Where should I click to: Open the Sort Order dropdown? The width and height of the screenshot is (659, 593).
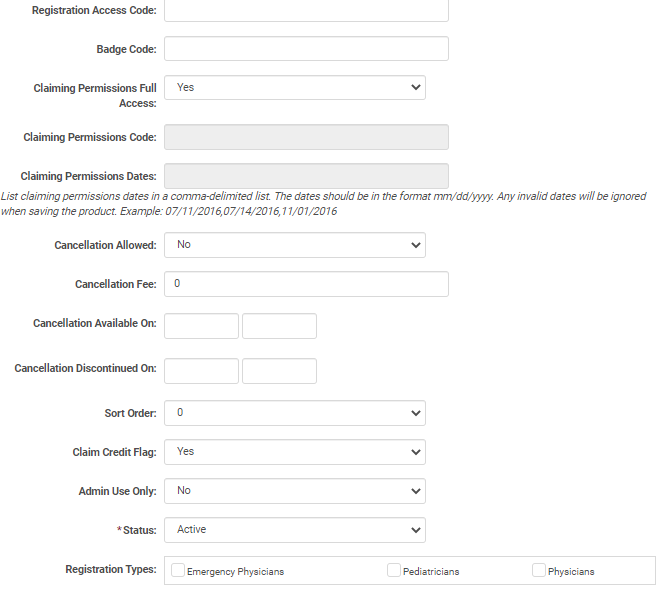295,412
